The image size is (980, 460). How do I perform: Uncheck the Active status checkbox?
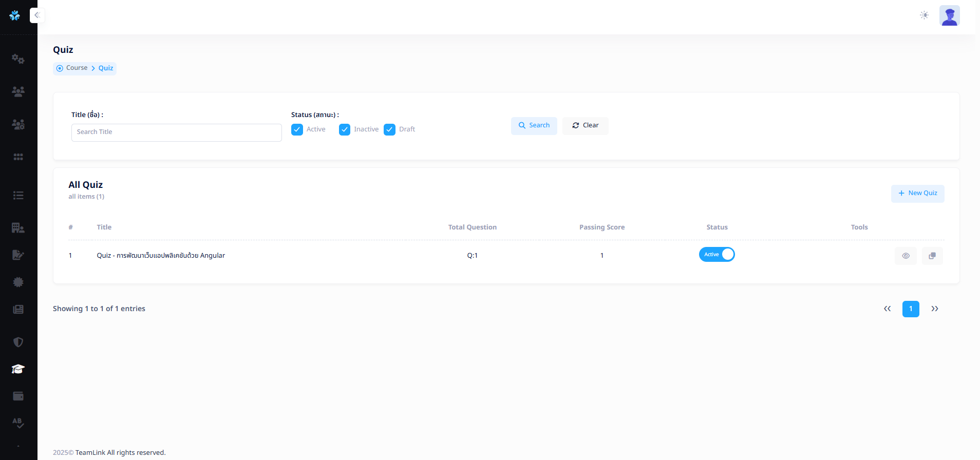[x=297, y=129]
